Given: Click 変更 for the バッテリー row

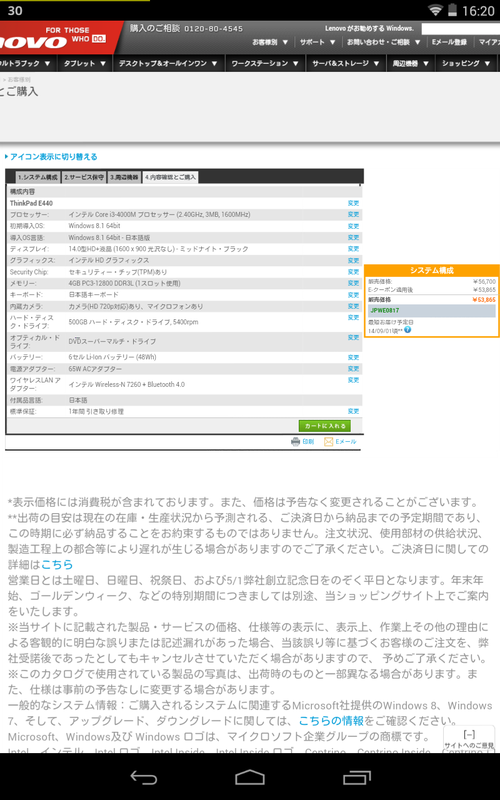Looking at the screenshot, I should point(354,357).
